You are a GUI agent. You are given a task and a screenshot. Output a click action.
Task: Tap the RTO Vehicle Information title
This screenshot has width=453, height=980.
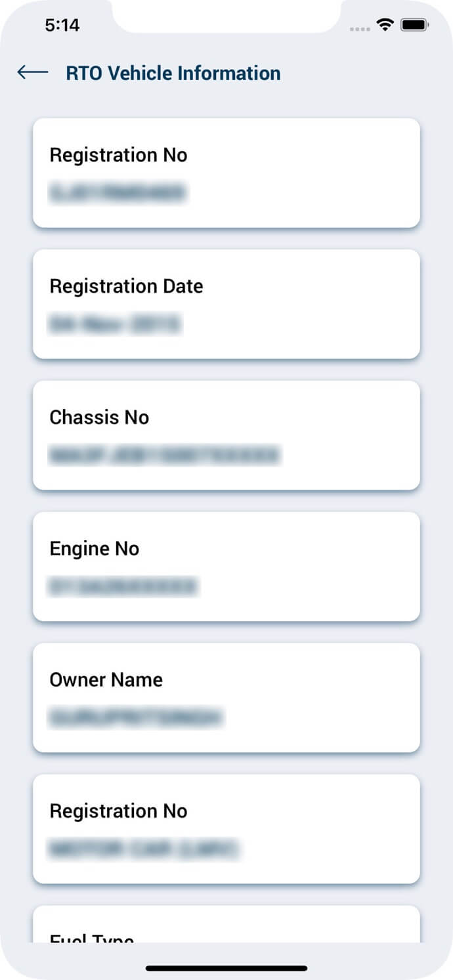(x=173, y=73)
